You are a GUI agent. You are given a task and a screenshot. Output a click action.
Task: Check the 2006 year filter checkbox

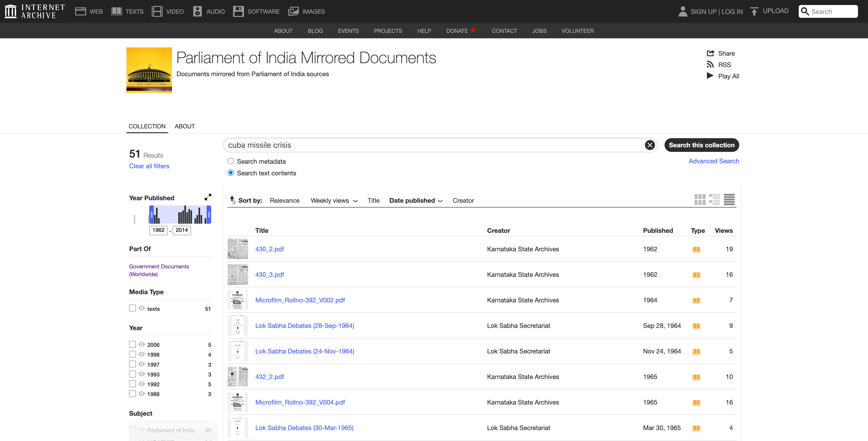click(132, 344)
